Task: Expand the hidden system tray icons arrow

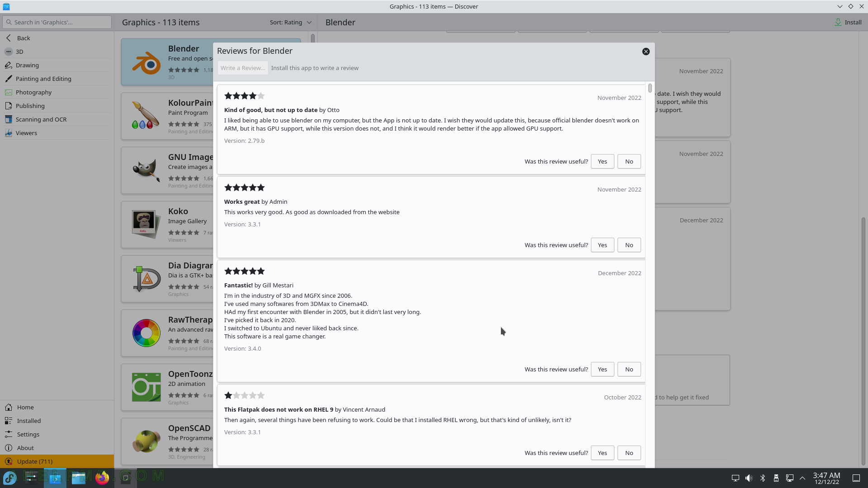Action: (x=802, y=478)
